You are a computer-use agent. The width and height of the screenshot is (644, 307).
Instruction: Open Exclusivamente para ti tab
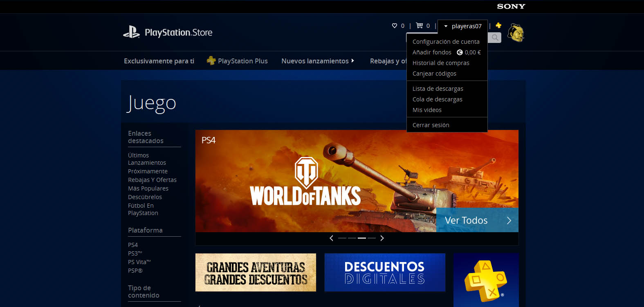159,61
